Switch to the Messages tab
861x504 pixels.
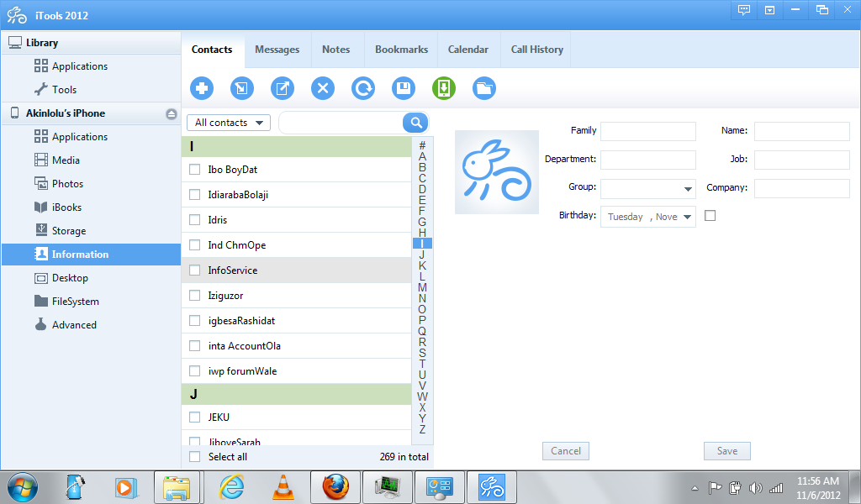pyautogui.click(x=277, y=50)
